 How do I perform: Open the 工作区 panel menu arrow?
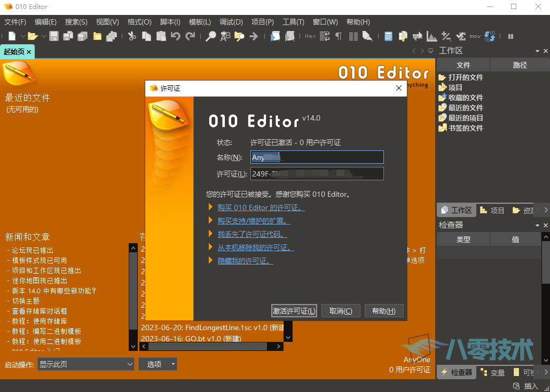tap(537, 51)
